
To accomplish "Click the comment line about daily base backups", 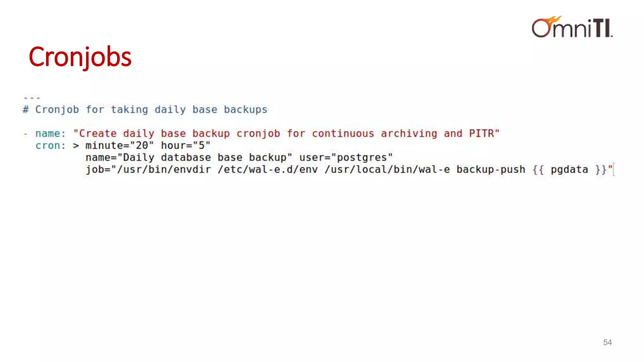I will pyautogui.click(x=145, y=109).
